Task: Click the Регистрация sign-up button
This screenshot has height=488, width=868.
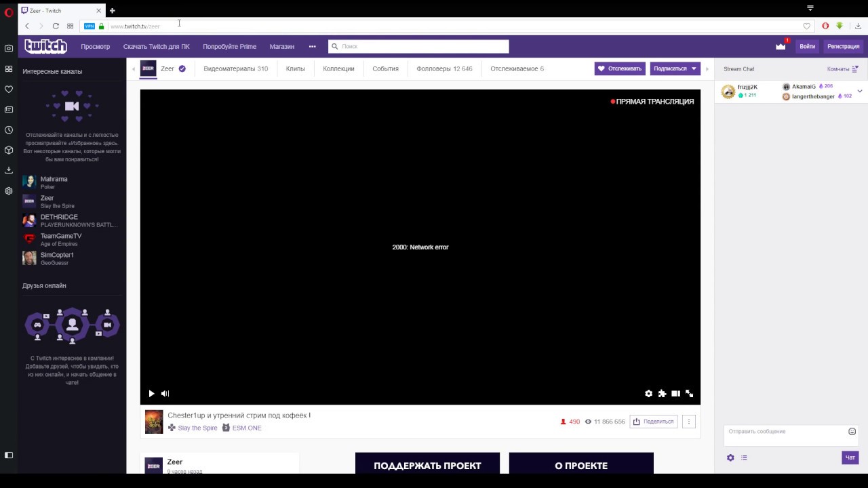Action: 843,47
